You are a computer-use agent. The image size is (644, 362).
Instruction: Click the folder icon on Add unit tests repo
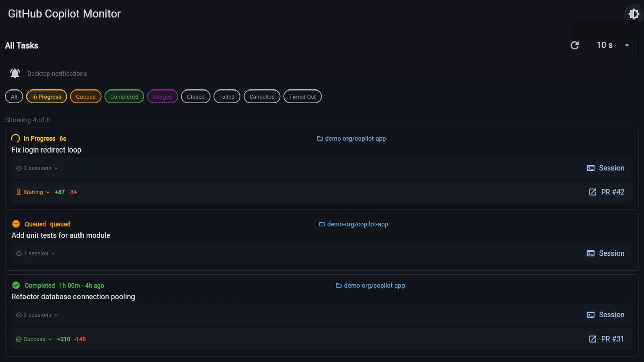[x=322, y=224]
